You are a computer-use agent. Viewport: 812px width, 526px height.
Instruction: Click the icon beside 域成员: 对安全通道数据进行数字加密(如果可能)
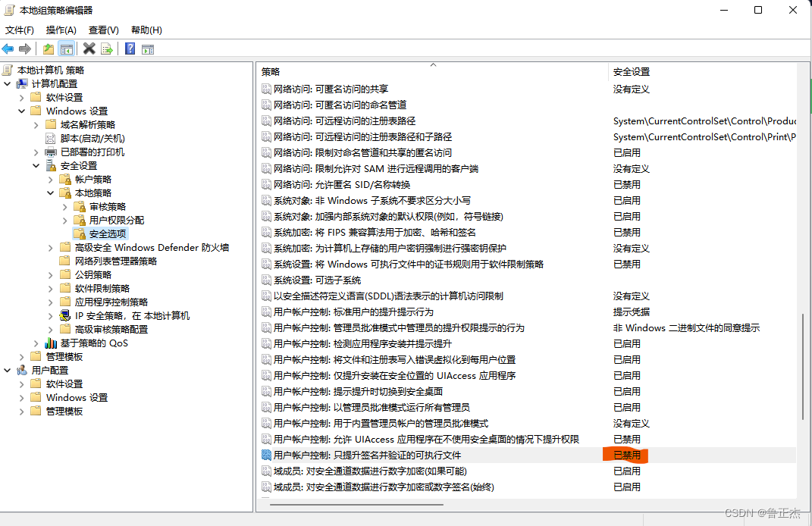(x=266, y=471)
